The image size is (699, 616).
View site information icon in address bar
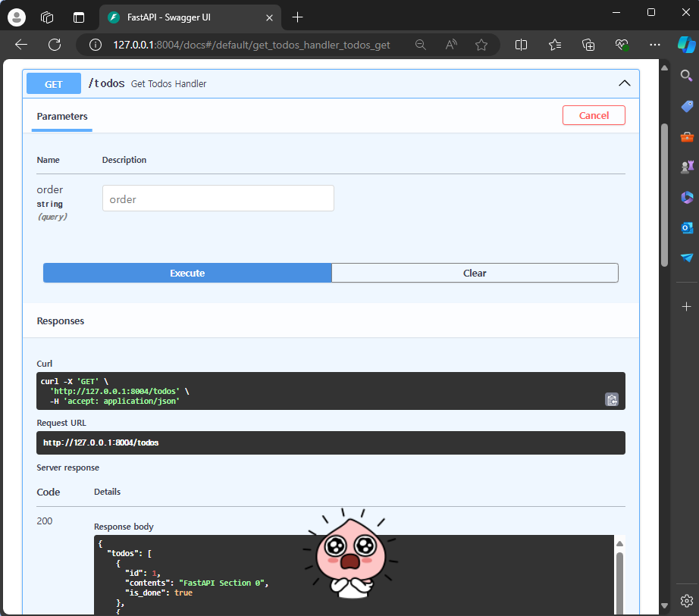(x=95, y=45)
